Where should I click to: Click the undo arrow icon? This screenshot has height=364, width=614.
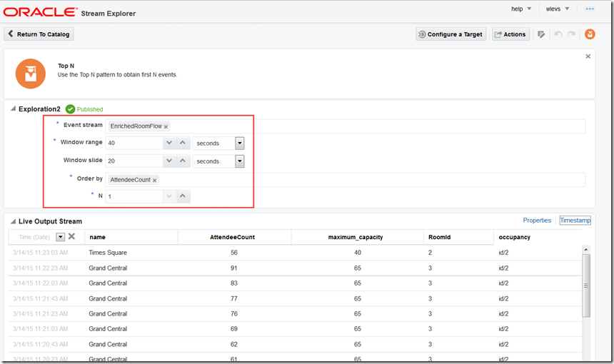click(558, 34)
